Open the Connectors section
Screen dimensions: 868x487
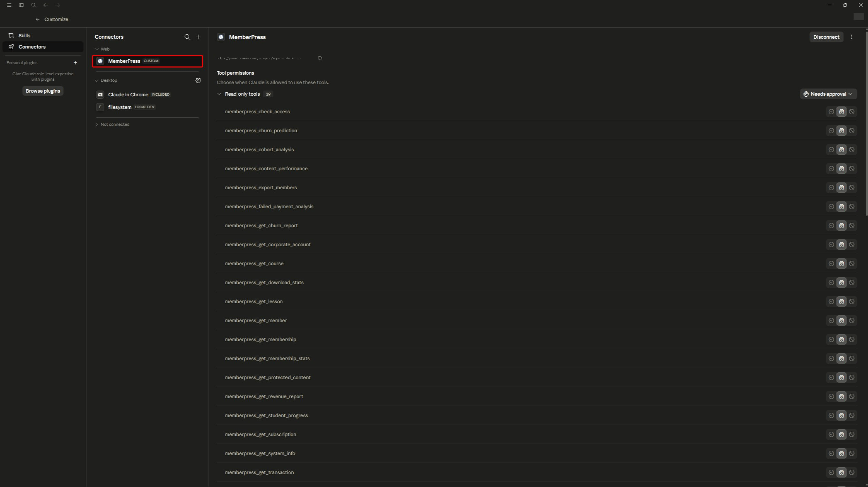click(x=43, y=47)
